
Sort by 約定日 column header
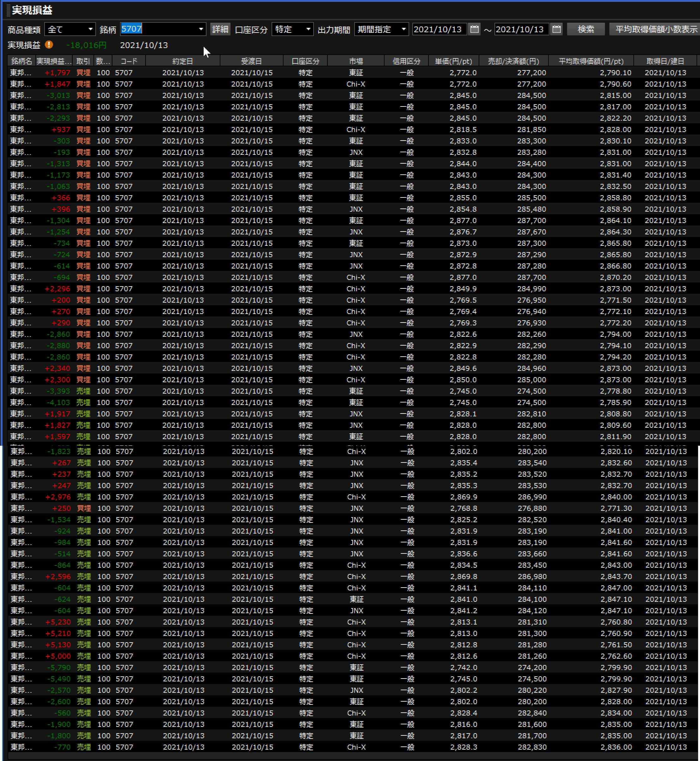pyautogui.click(x=182, y=61)
